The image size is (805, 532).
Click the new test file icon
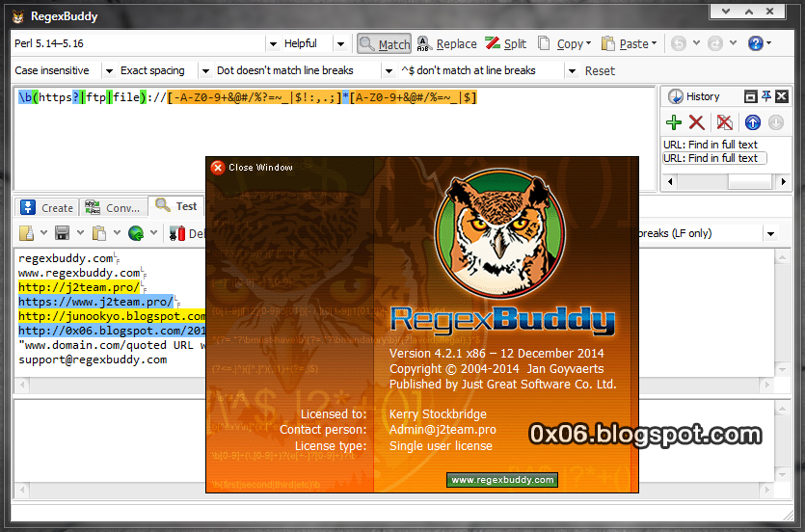26,233
